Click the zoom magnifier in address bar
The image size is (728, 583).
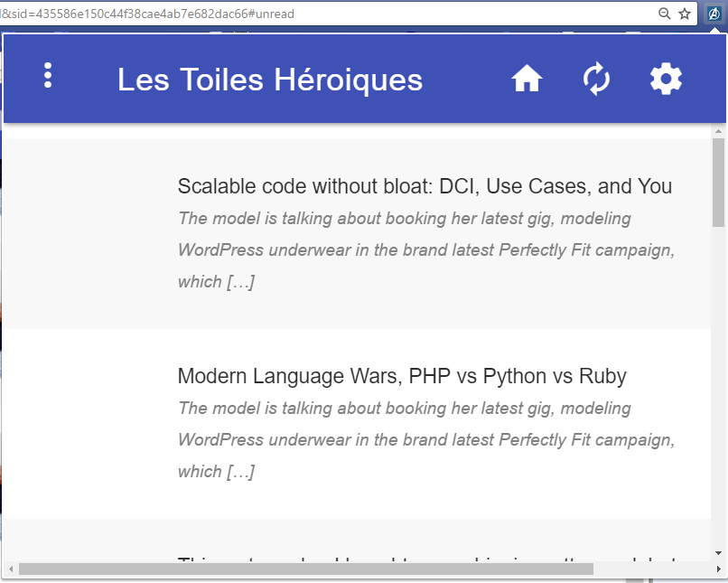(x=665, y=14)
